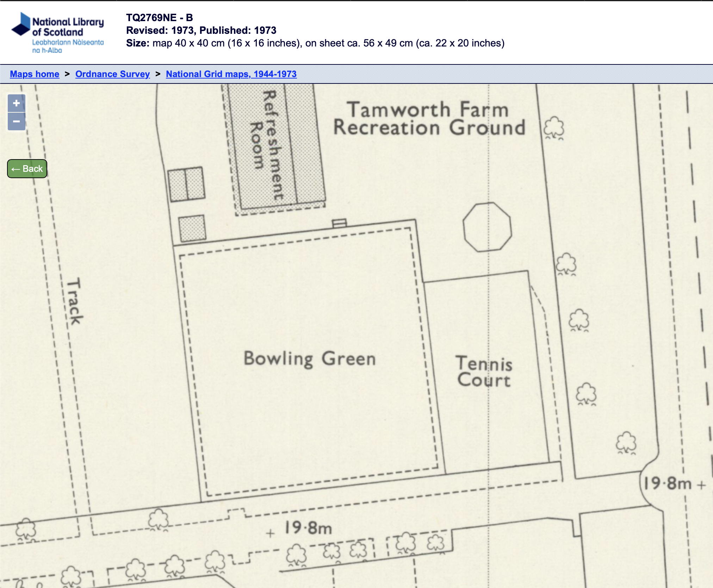Click the tree symbol beside Recreation Ground title
Viewport: 713px width, 588px height.
click(554, 127)
